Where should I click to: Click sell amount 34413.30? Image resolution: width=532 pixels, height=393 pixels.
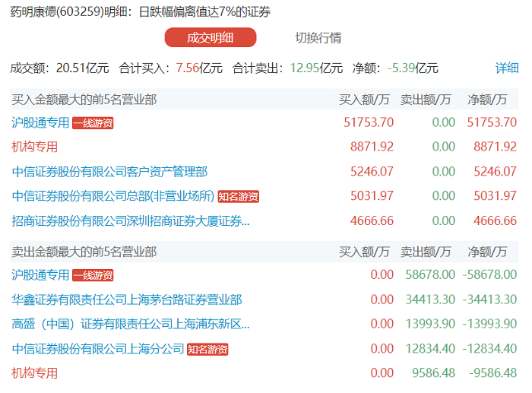pos(430,300)
